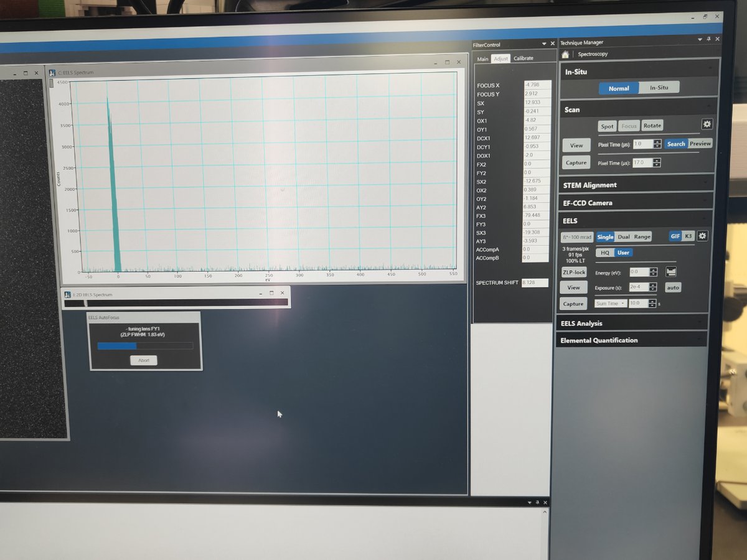Viewport: 747px width, 560px height.
Task: Click the EELS Spectrum window title icon
Action: [52, 73]
